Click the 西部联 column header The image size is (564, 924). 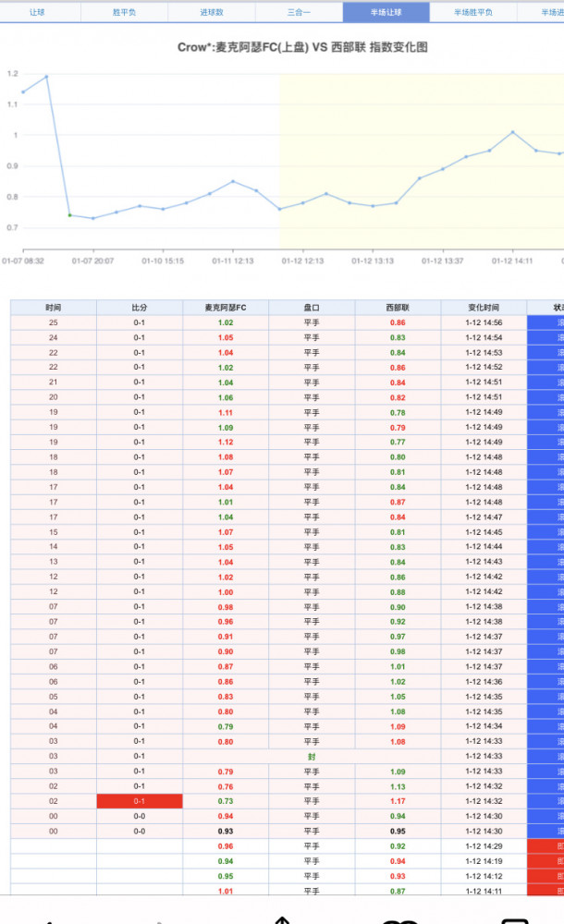click(398, 308)
